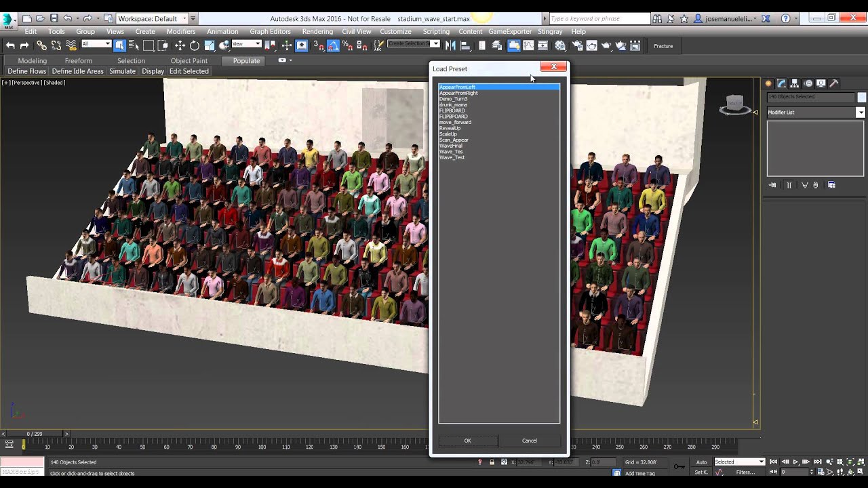Choose the Select and Scale tool

[x=210, y=45]
